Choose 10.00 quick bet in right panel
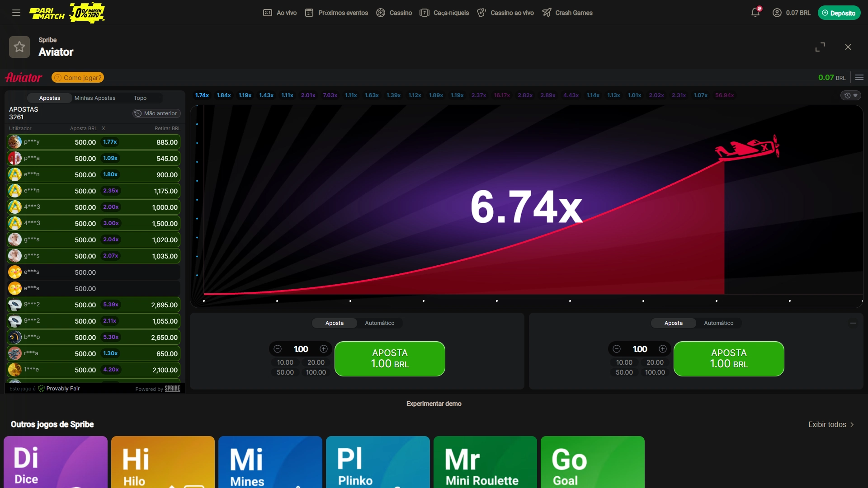Viewport: 868px width, 488px height. pyautogui.click(x=624, y=362)
